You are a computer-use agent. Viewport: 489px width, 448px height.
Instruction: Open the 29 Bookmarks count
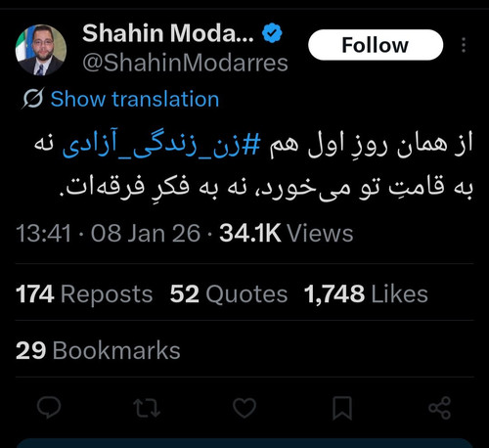(98, 350)
